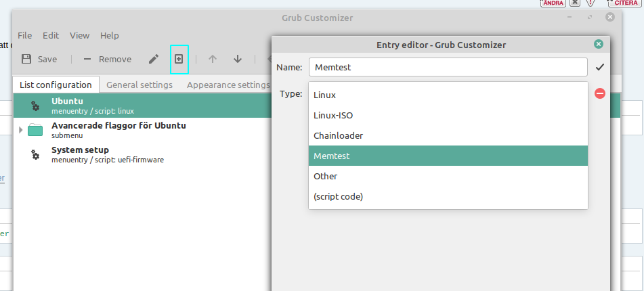Select the Ubuntu menuentry row
The height and width of the screenshot is (291, 644).
click(x=142, y=106)
